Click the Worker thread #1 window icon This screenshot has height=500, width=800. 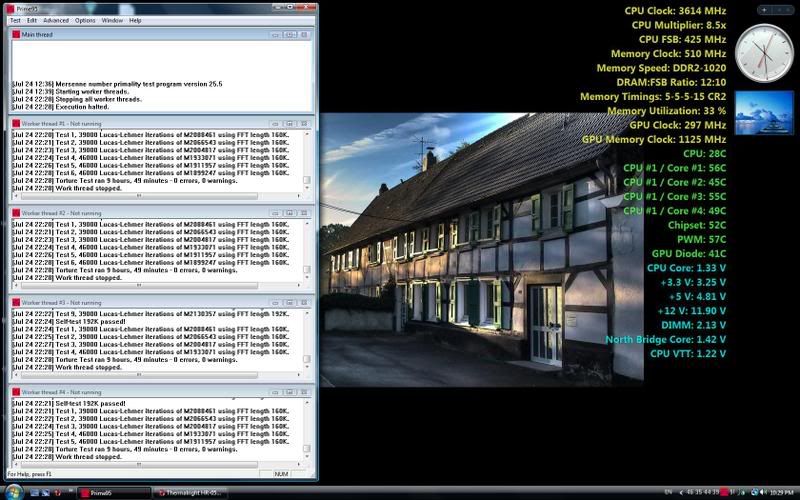point(16,123)
